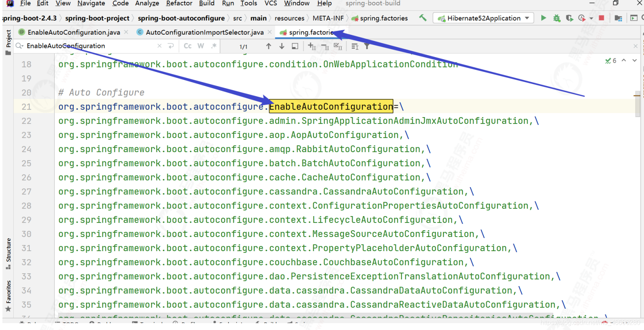This screenshot has width=644, height=330.
Task: Open the Project tool window
Action: [x=8, y=42]
